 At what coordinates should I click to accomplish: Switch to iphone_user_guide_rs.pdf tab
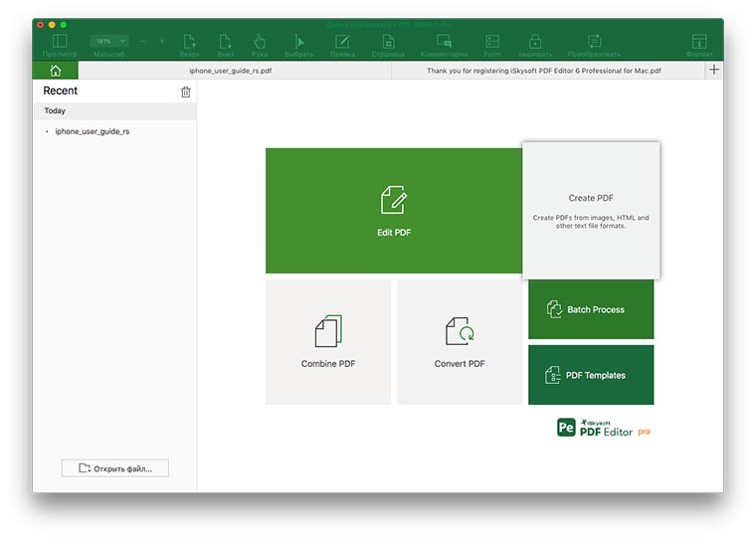click(235, 72)
